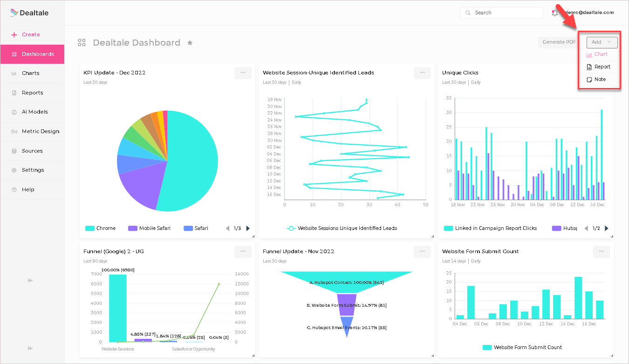Click the Search input field

tap(502, 13)
